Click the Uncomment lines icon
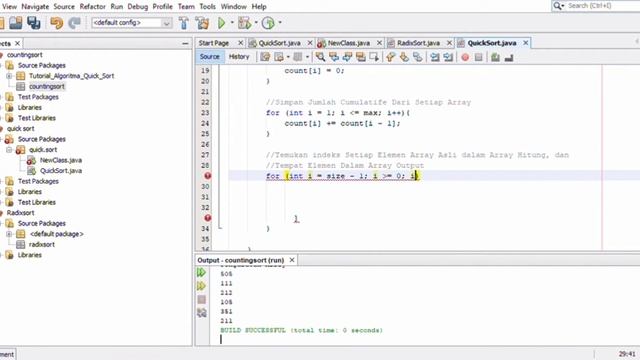Viewport: 640px width, 360px height. 509,58
